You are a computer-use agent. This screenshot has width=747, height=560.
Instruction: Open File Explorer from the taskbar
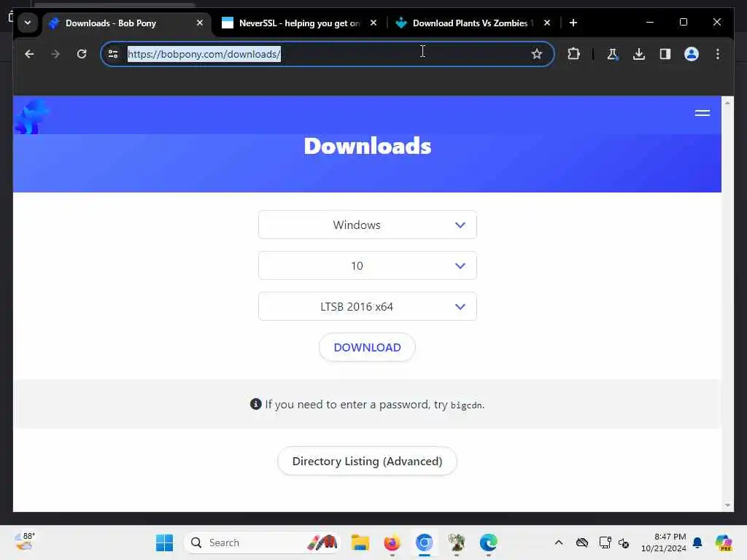click(x=360, y=542)
